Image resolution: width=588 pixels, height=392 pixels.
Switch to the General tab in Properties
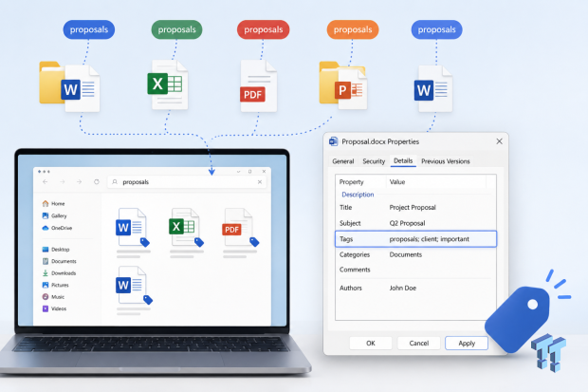point(342,161)
